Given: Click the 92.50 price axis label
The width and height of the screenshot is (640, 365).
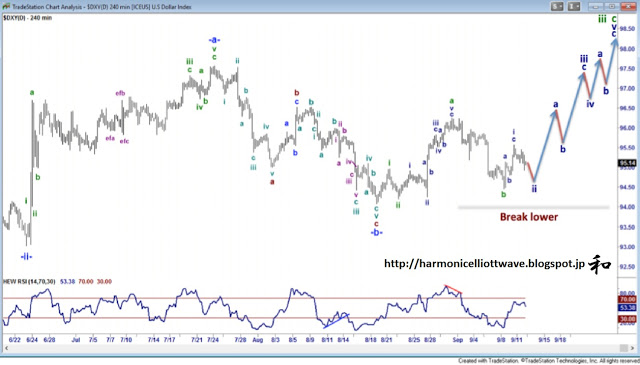Looking at the screenshot, I should coord(627,267).
